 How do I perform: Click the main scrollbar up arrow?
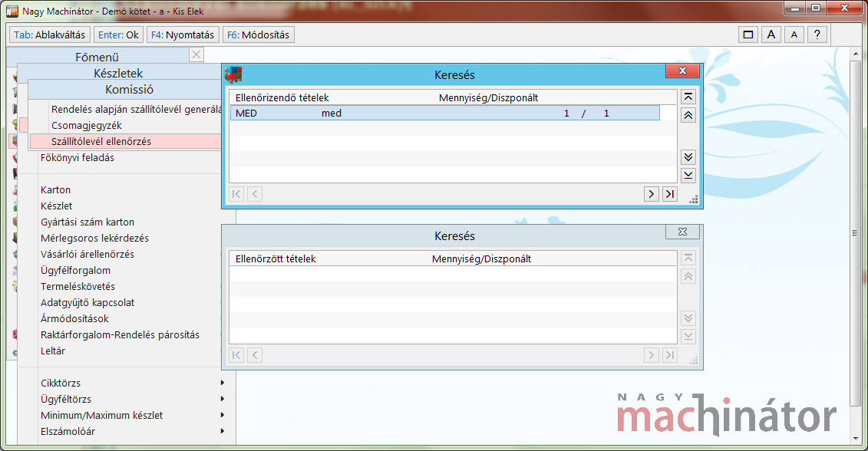pos(856,54)
